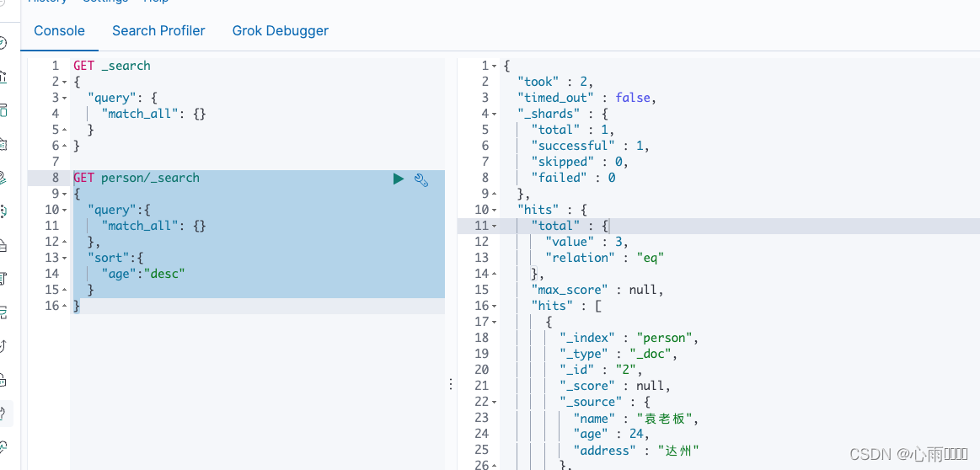Click the "address" : "达州" response line
This screenshot has width=980, height=470.
(x=635, y=451)
